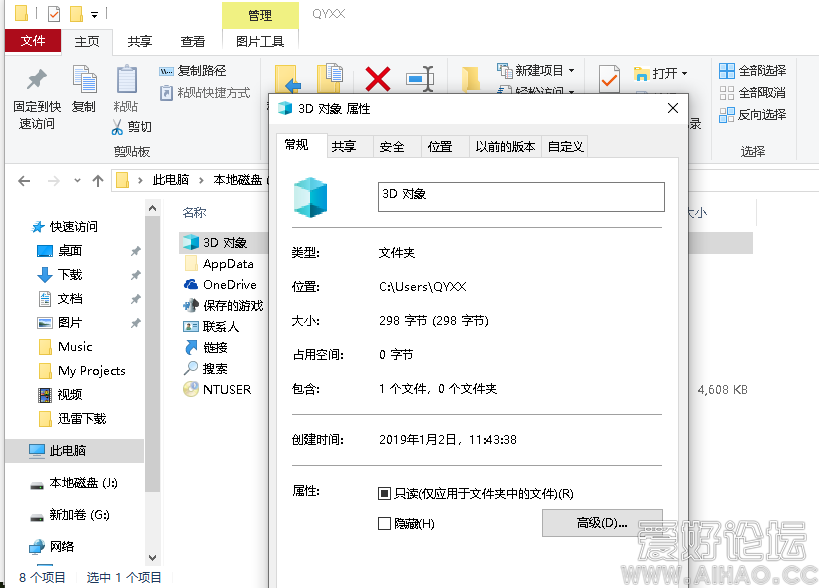The image size is (819, 588).
Task: Select 此电脑 in navigation pane
Action: pos(74,451)
